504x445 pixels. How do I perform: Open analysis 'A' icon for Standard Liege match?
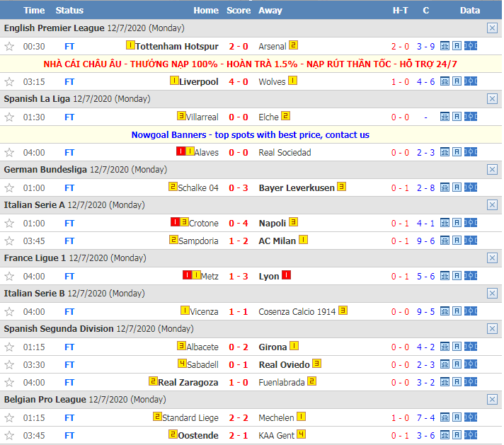457,417
